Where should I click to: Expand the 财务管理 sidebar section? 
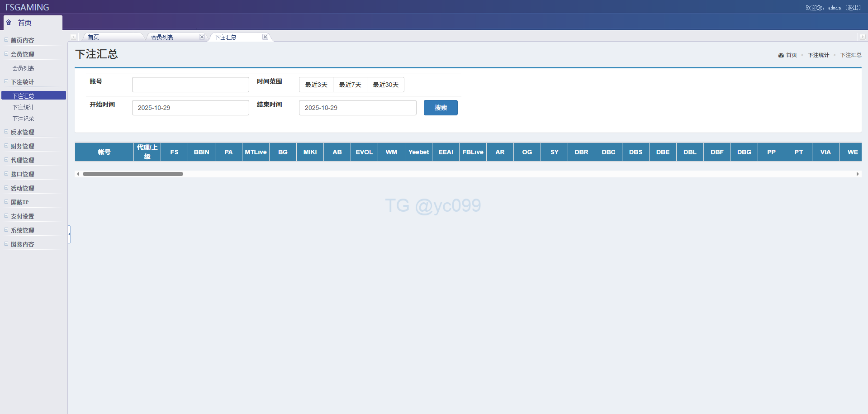coord(22,146)
